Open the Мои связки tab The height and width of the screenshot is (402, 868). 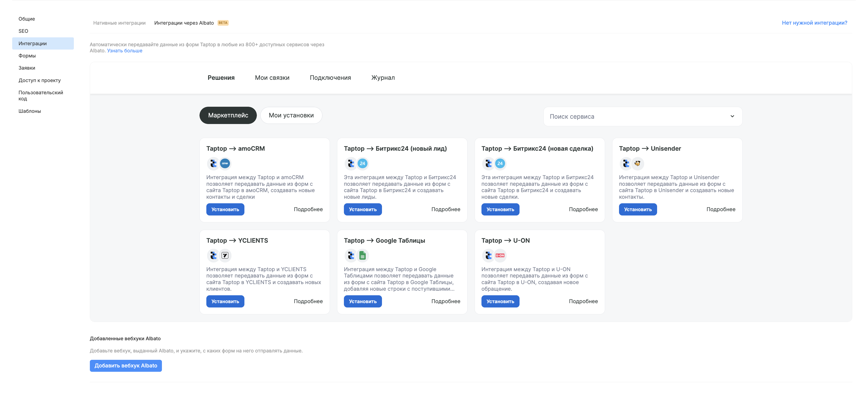point(272,78)
